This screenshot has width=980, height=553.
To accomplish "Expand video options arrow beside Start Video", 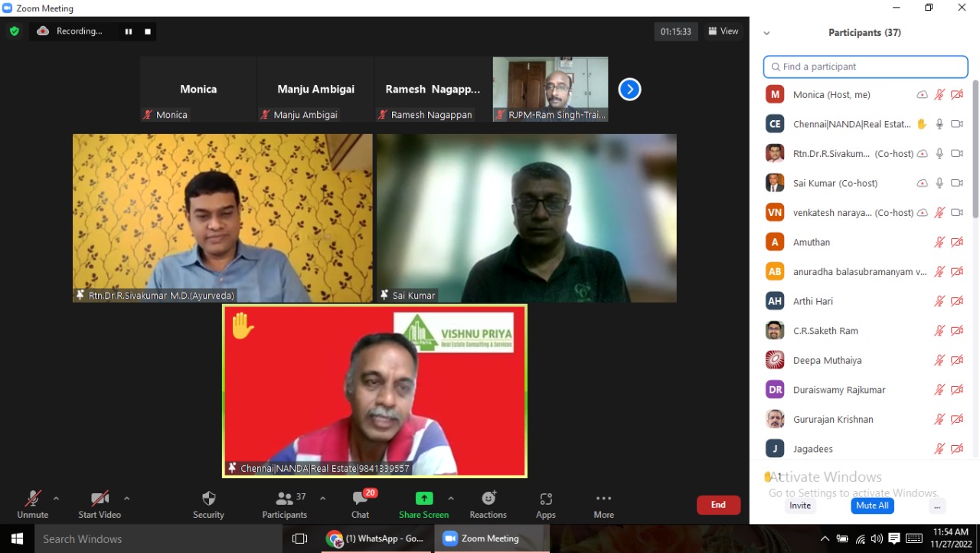I will click(126, 499).
